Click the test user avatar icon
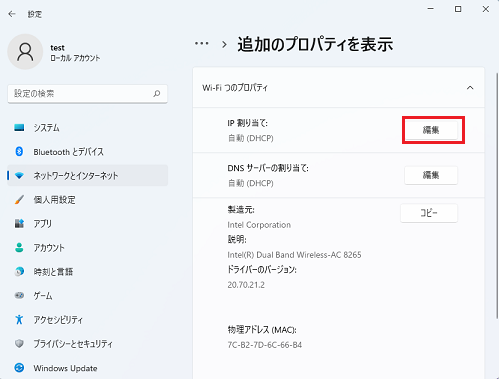 tap(25, 52)
